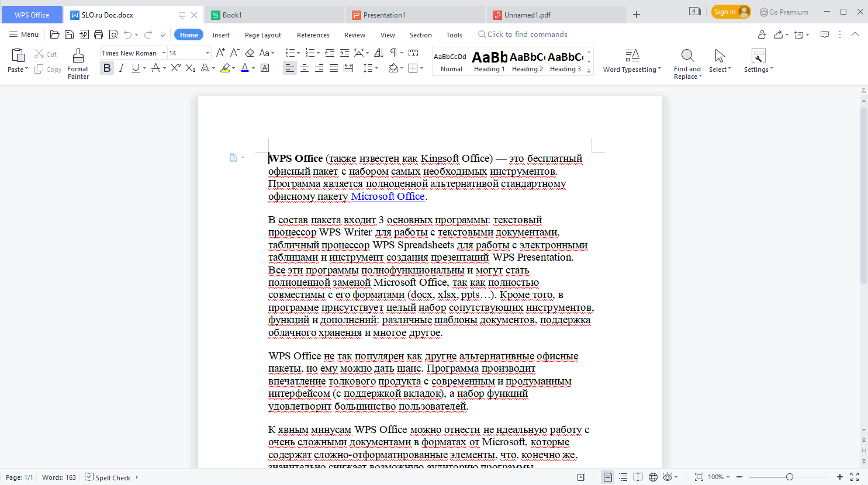Viewport: 868px width, 485px height.
Task: Switch to the Insert tab
Action: (221, 35)
